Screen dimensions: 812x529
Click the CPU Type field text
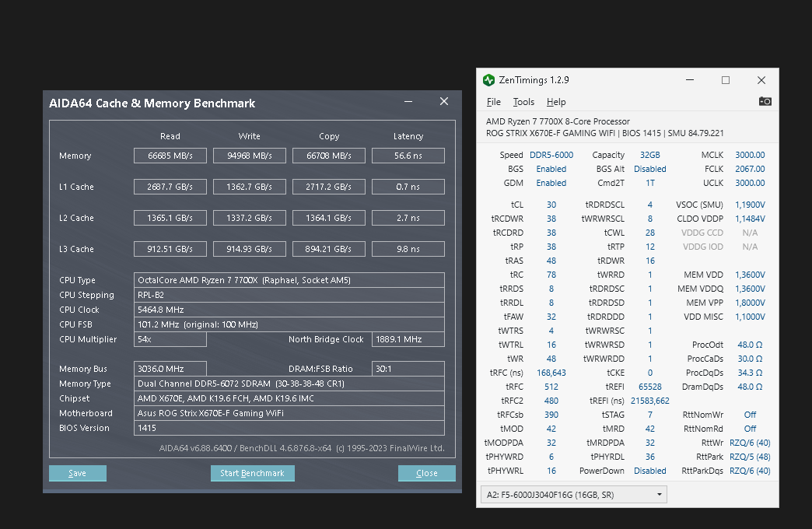point(289,280)
